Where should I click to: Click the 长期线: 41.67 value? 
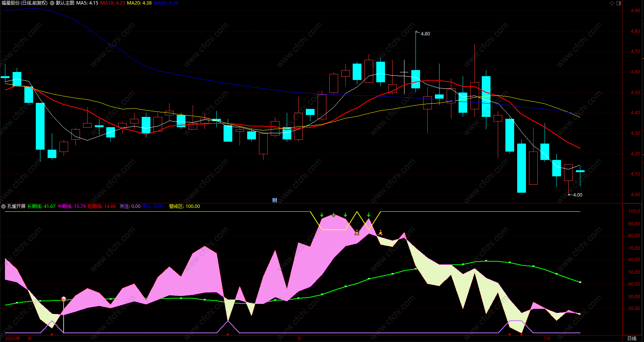(42, 206)
